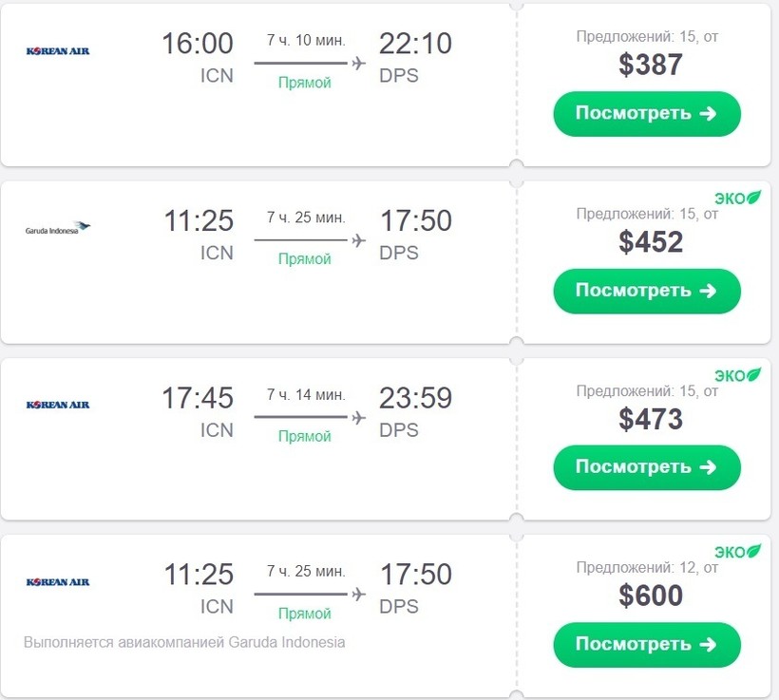The height and width of the screenshot is (700, 779).
Task: Click the ЭКО leaf badge on the $600 flight
Action: click(x=737, y=551)
